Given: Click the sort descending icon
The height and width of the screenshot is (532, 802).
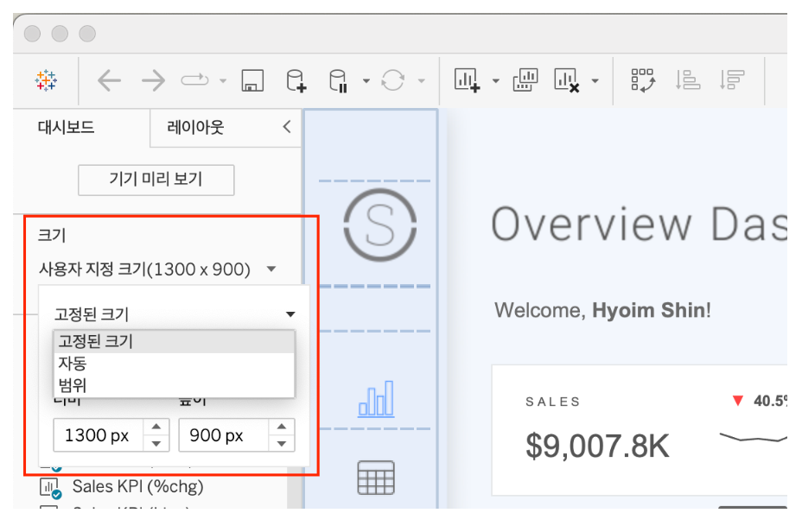Looking at the screenshot, I should point(732,81).
